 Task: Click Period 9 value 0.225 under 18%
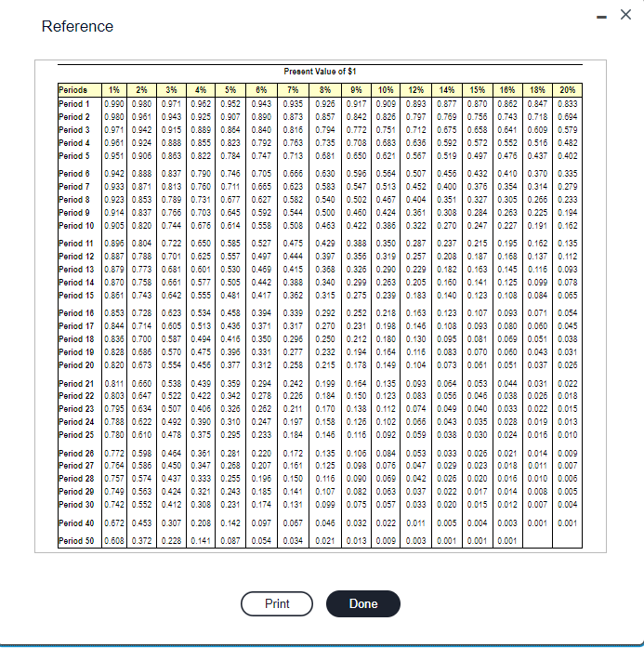point(537,212)
